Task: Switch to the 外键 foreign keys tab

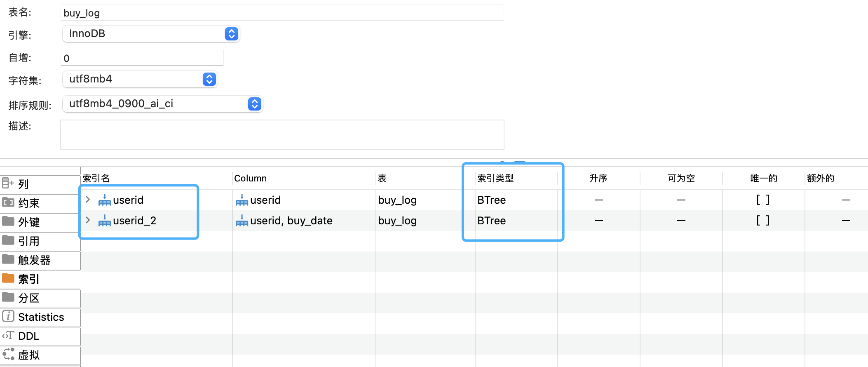Action: tap(29, 222)
